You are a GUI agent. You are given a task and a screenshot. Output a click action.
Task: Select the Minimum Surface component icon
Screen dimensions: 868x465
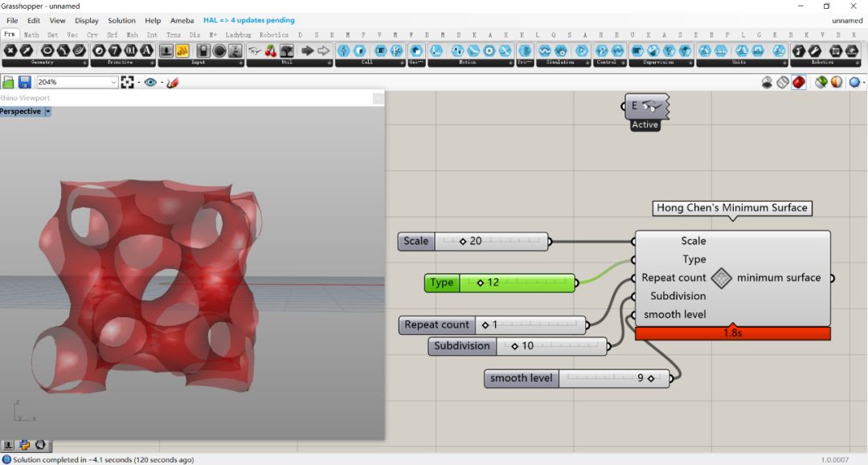pos(721,278)
